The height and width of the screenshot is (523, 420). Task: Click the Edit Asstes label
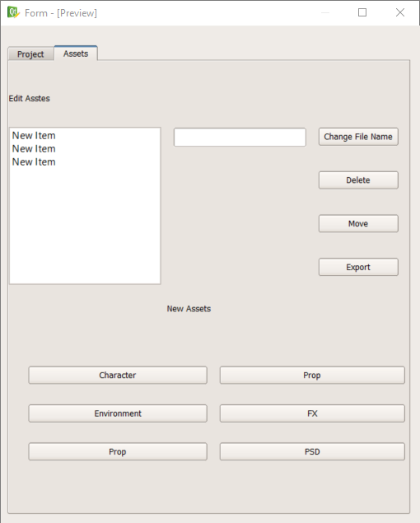30,98
